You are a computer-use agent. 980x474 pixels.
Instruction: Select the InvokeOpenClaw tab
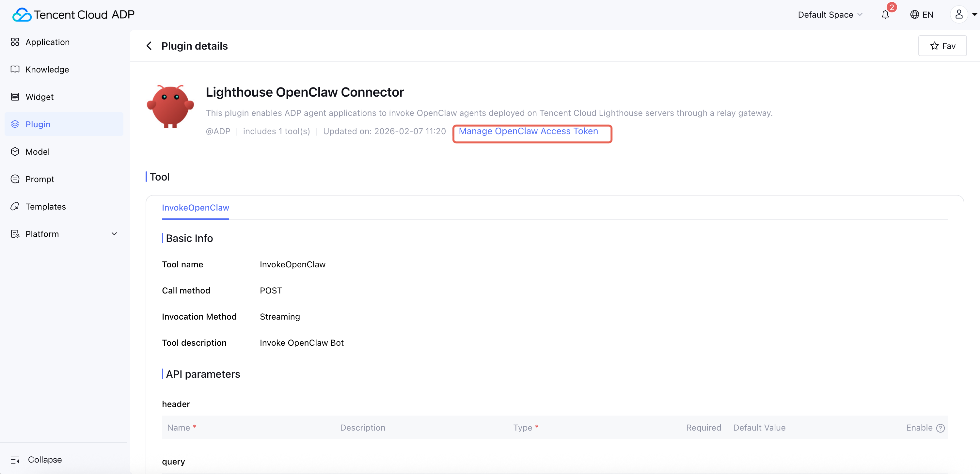195,208
